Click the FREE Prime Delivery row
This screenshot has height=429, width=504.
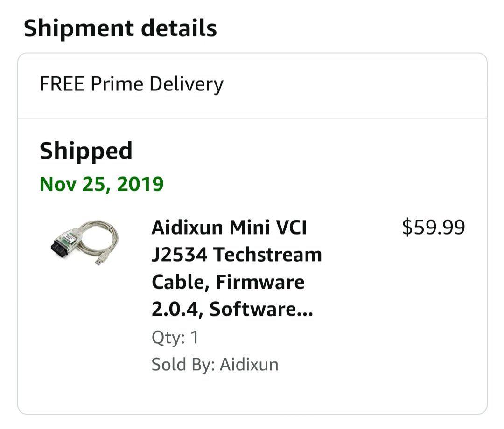(x=252, y=85)
